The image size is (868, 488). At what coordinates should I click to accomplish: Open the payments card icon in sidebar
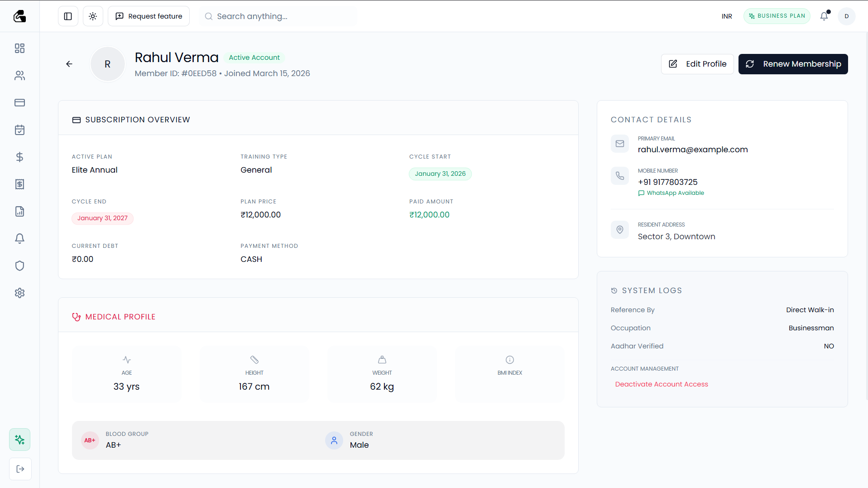(x=19, y=103)
